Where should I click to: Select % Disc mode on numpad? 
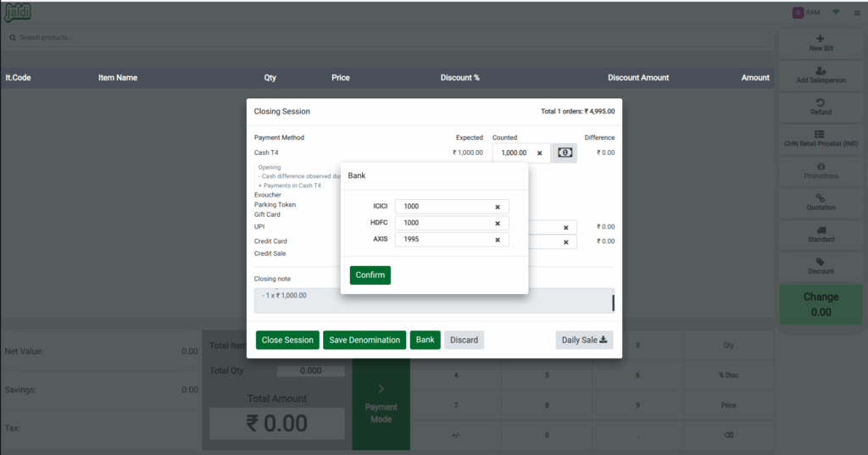(x=728, y=375)
